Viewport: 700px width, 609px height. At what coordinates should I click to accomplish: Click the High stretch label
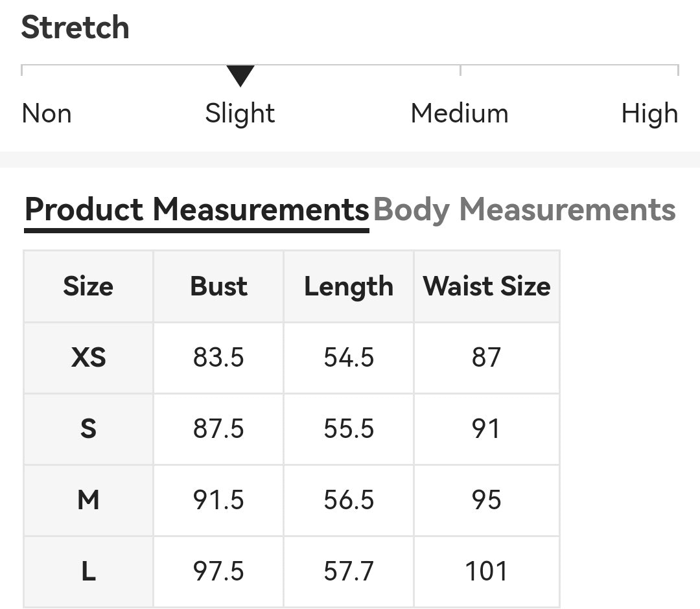click(x=649, y=113)
